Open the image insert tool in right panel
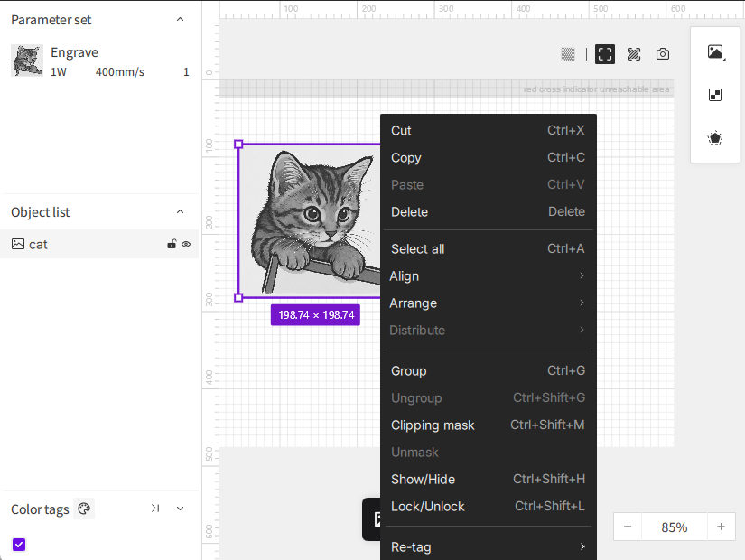Screen dimensions: 745x560 (x=715, y=52)
